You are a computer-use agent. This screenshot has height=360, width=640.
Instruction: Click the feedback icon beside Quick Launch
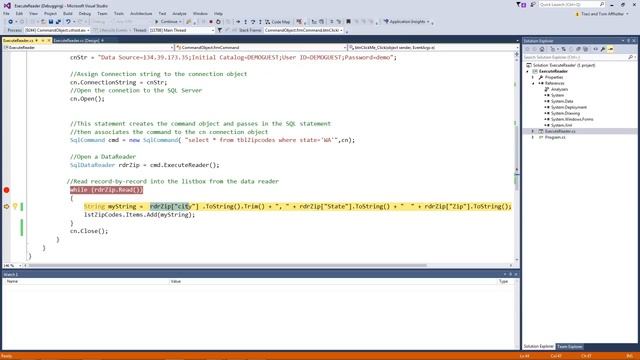pyautogui.click(x=533, y=4)
